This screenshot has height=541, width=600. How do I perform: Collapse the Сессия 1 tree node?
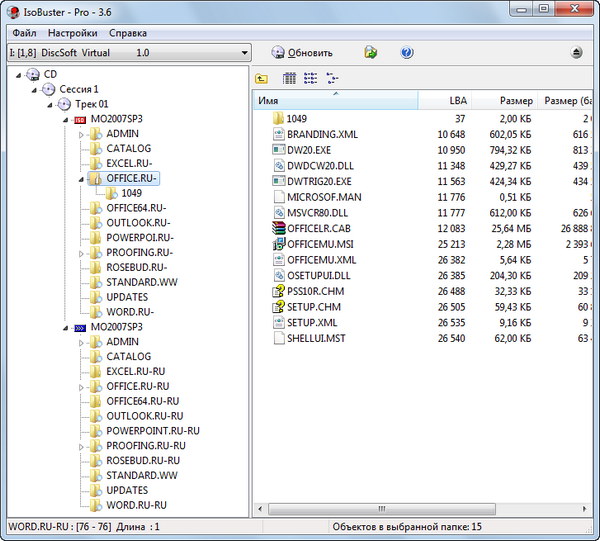pyautogui.click(x=35, y=89)
